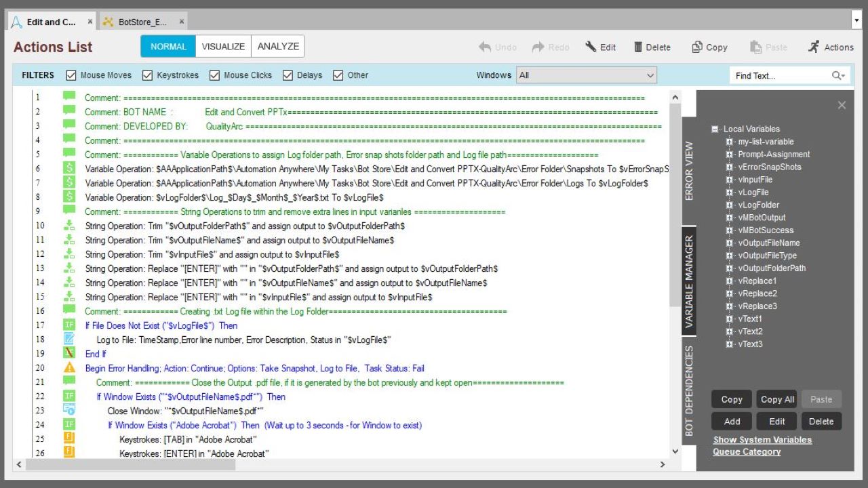Uncheck the Delays filter checkbox

pos(288,75)
